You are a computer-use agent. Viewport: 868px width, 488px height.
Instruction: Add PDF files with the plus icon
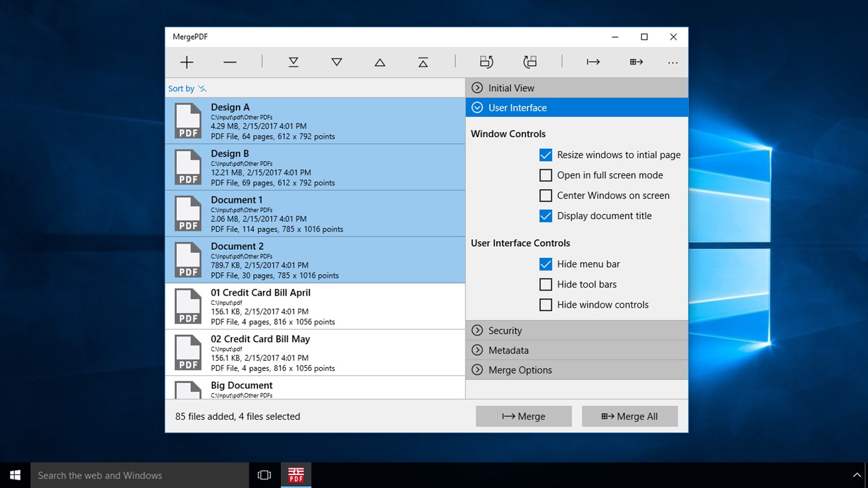186,61
